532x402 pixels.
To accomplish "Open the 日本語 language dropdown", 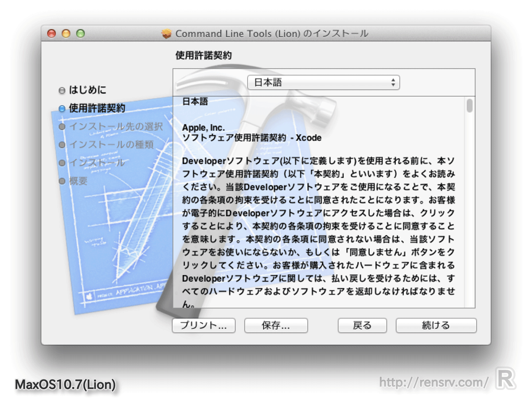I will [323, 83].
